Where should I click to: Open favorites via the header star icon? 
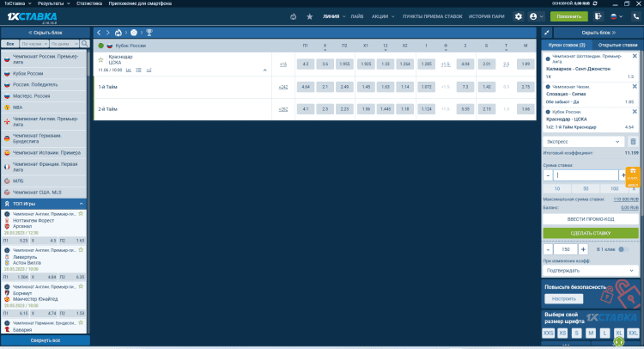[310, 16]
